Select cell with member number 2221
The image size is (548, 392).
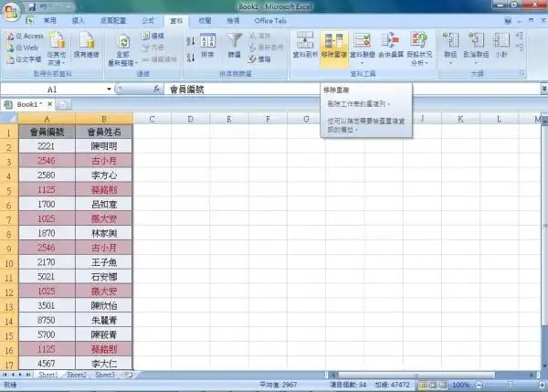(47, 146)
